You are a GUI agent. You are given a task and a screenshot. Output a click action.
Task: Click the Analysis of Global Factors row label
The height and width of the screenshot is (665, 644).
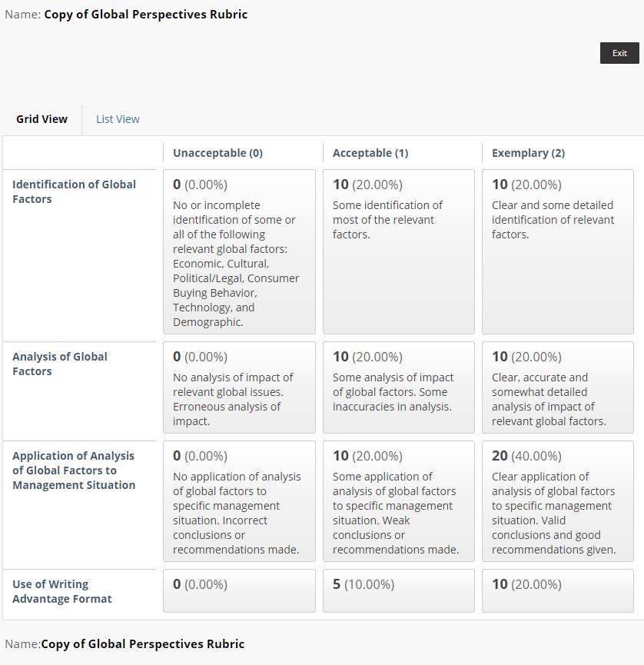pos(60,364)
